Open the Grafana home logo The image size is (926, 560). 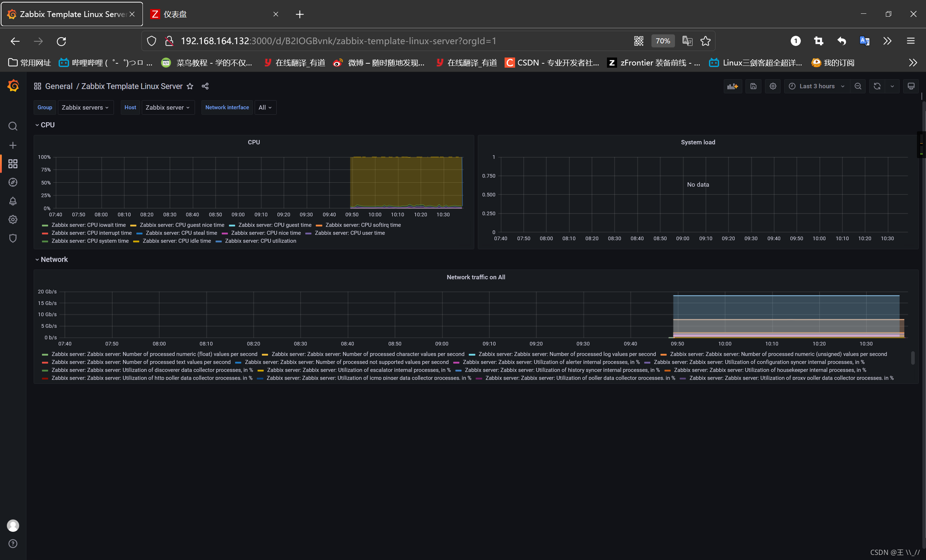tap(13, 86)
